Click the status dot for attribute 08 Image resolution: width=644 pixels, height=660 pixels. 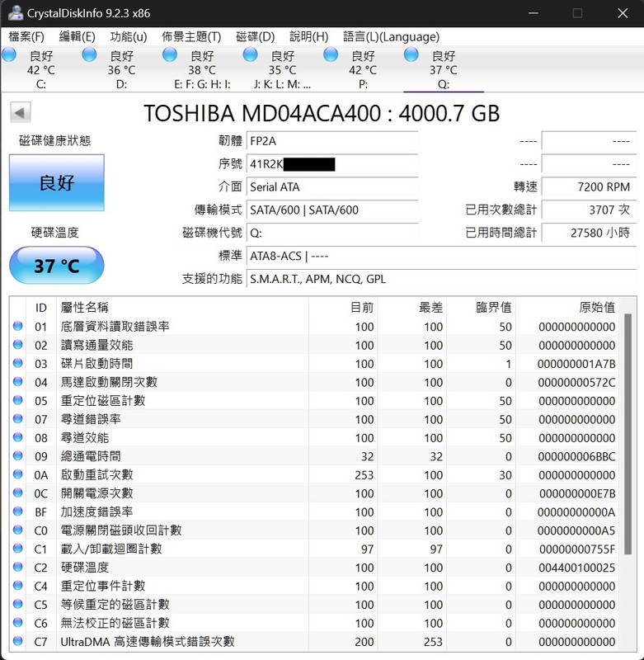(17, 437)
